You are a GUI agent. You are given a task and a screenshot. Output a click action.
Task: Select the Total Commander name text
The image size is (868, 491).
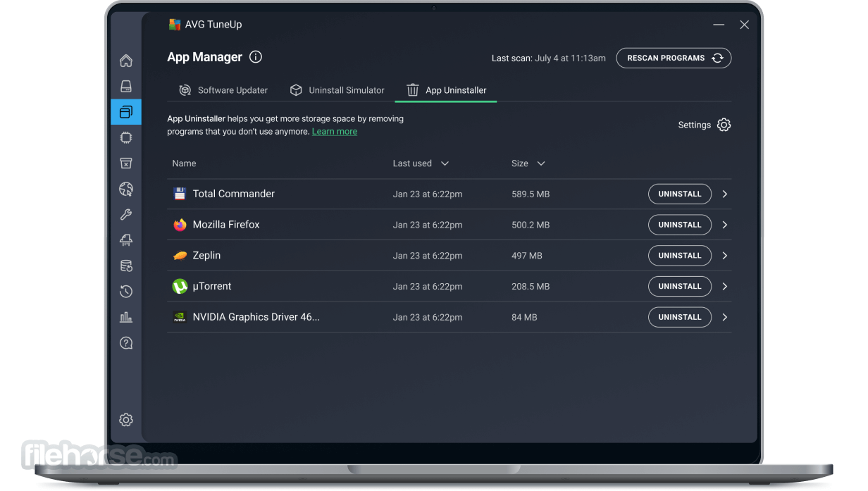234,194
